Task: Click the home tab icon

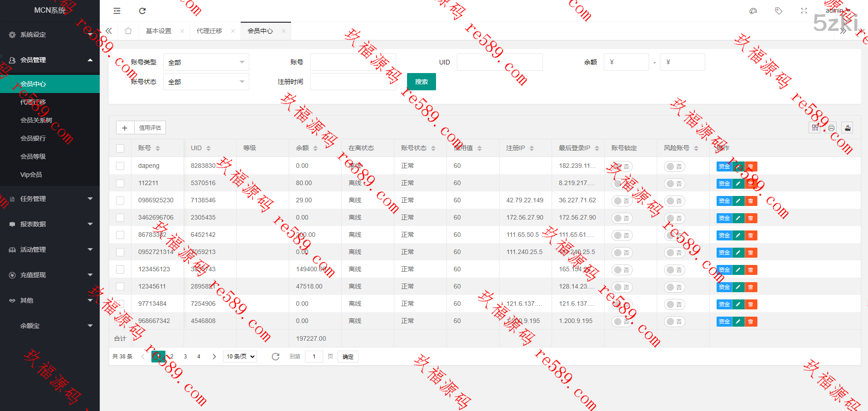Action: (128, 31)
